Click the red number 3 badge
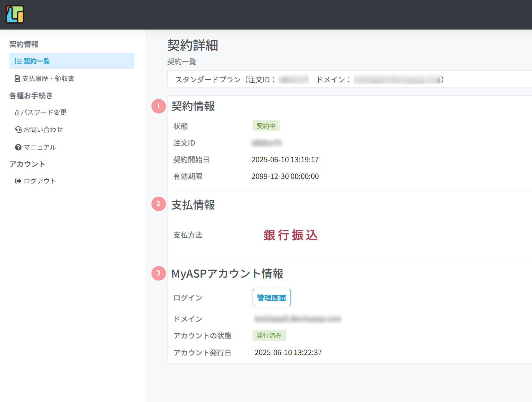 coord(158,273)
